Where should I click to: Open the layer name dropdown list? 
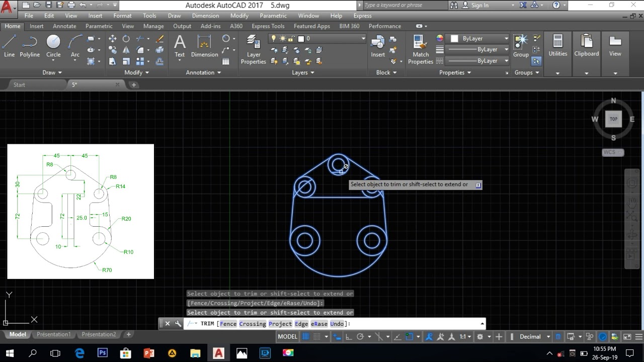click(363, 39)
